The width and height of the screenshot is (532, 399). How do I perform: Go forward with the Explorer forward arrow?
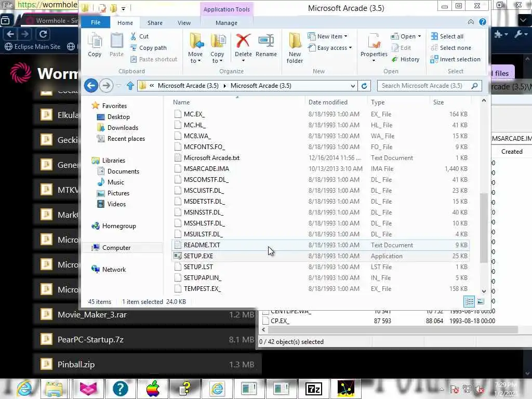[x=106, y=86]
